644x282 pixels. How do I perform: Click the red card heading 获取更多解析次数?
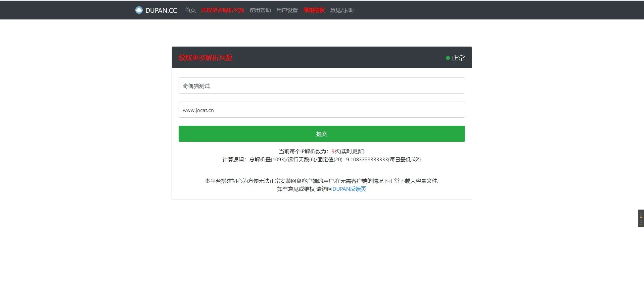coord(205,58)
